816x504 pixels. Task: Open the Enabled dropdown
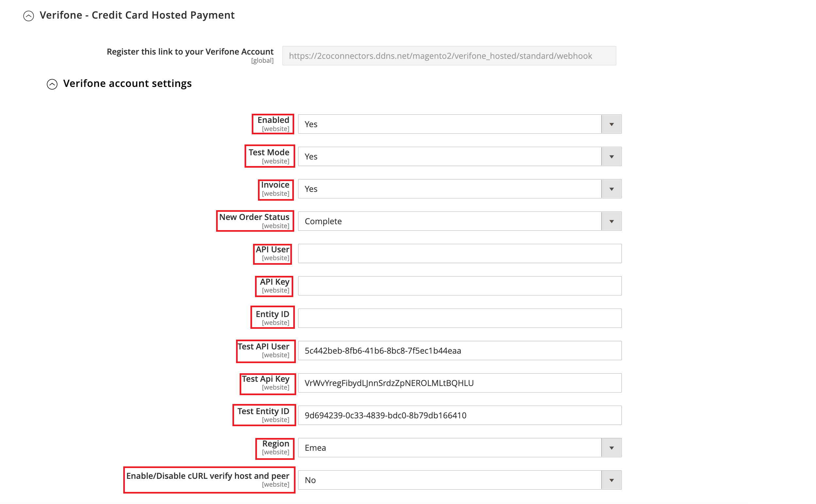coord(611,124)
